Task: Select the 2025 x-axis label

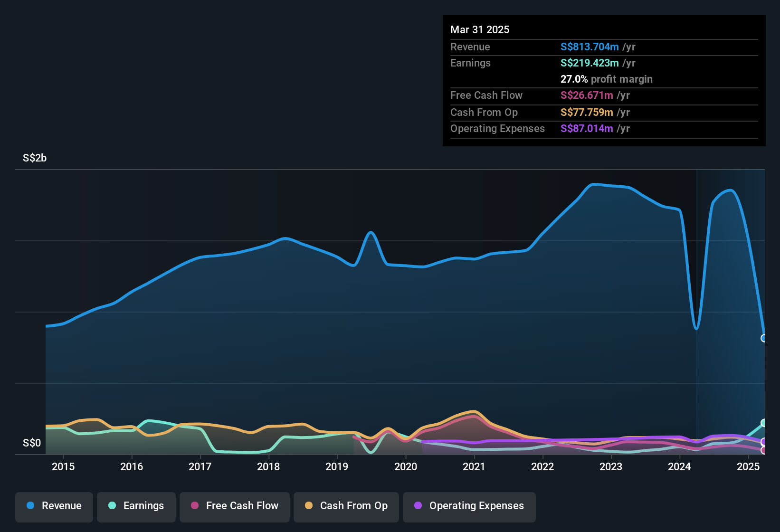Action: tap(748, 466)
